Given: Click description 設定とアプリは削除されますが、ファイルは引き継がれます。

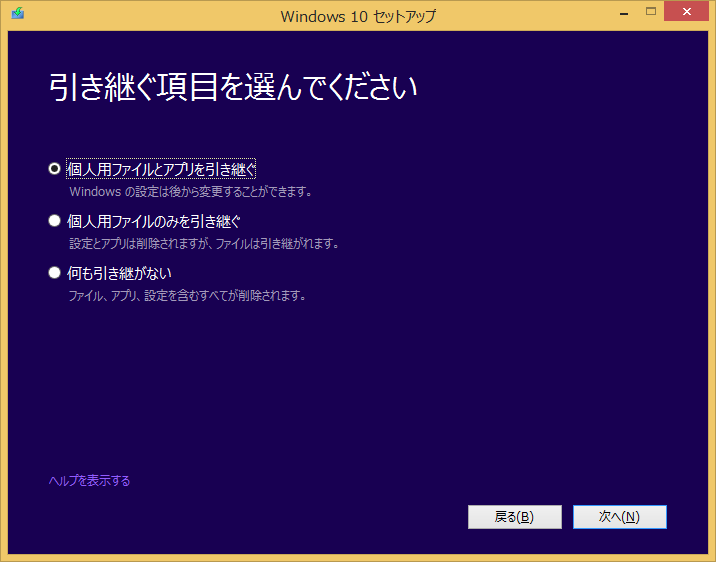Looking at the screenshot, I should [204, 244].
